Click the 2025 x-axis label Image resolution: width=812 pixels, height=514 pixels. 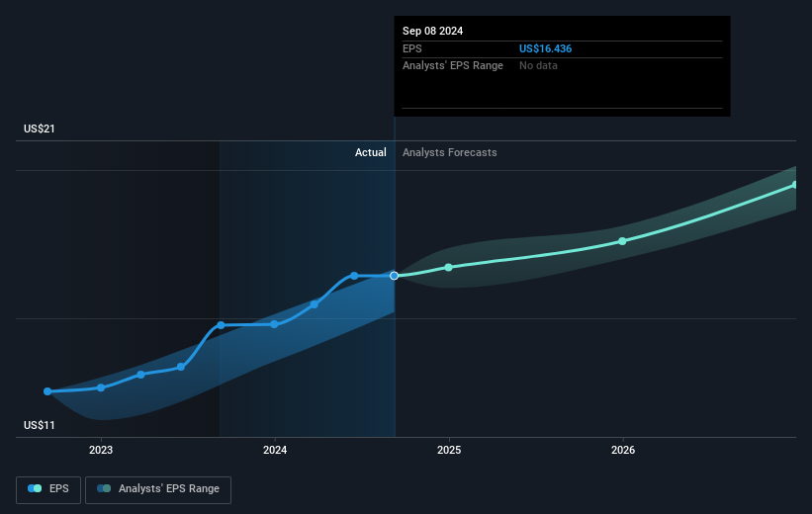pyautogui.click(x=449, y=451)
